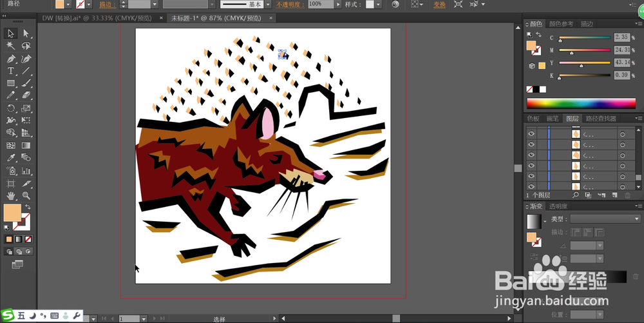This screenshot has height=323, width=644.
Task: Reset default fill and stroke in toolbox
Action: click(x=6, y=227)
